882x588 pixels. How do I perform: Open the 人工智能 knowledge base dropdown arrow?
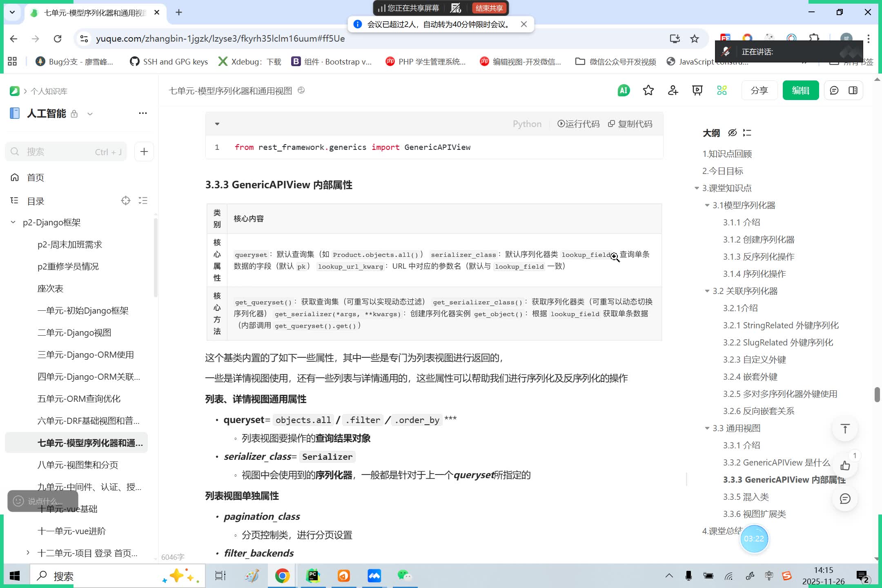[x=90, y=114]
